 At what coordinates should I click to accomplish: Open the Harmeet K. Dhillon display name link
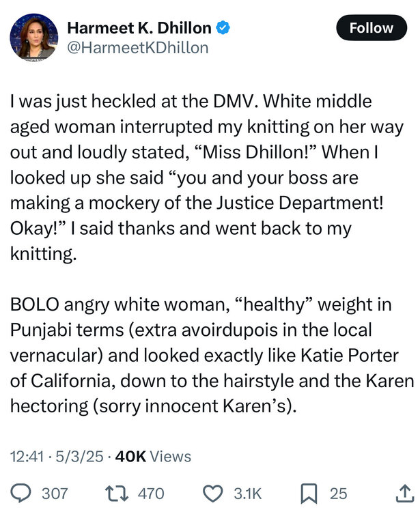point(139,28)
